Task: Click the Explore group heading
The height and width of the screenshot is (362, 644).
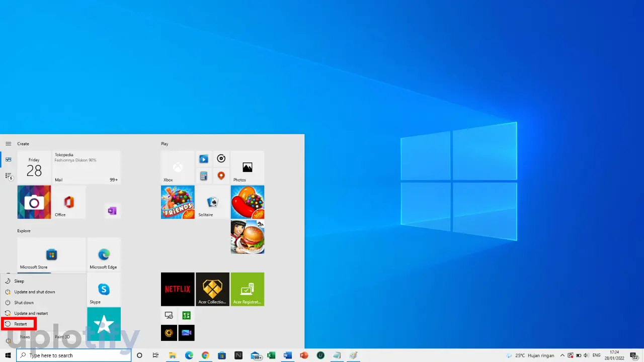Action: [x=24, y=231]
